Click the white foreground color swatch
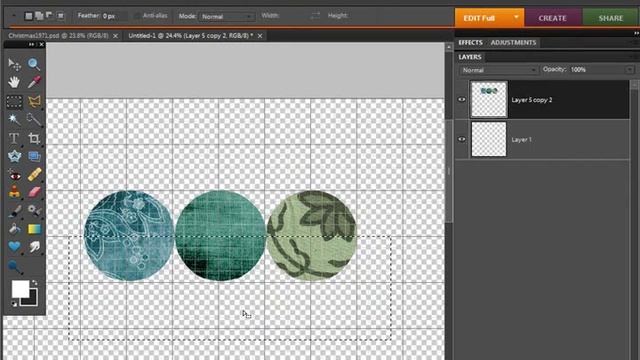This screenshot has width=640, height=360. pyautogui.click(x=20, y=289)
